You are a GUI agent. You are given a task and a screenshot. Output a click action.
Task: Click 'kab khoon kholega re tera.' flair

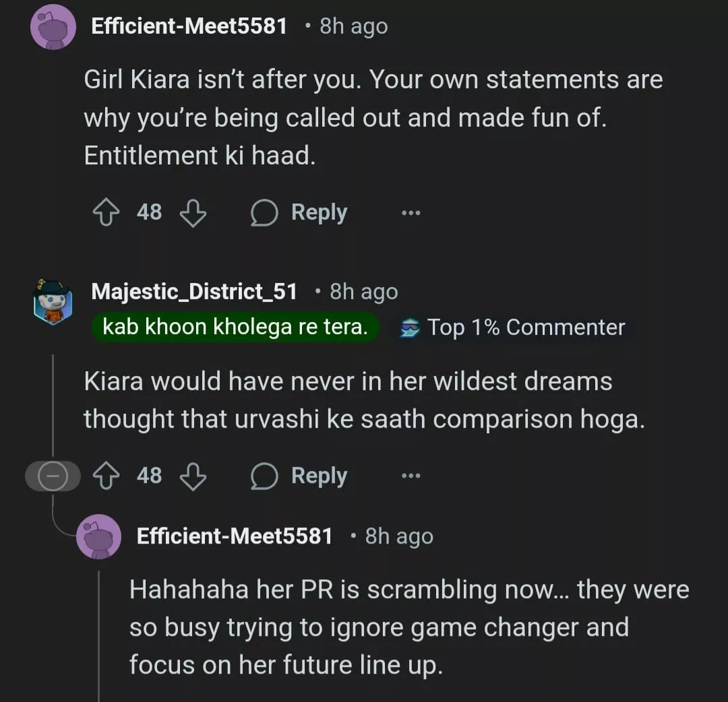coord(235,327)
